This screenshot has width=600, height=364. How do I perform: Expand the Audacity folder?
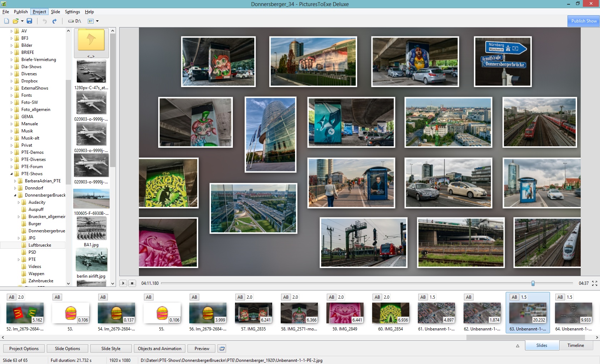pos(19,202)
